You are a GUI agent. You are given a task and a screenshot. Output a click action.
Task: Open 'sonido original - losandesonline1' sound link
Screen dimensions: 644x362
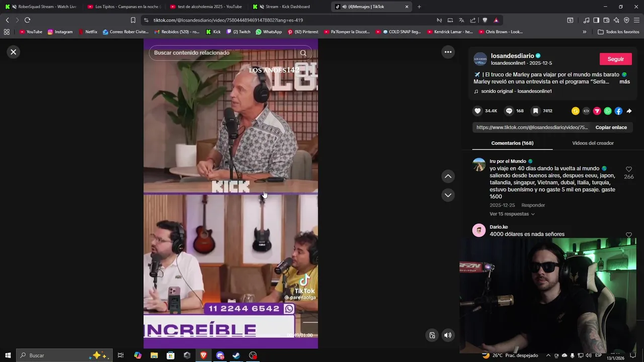(516, 92)
